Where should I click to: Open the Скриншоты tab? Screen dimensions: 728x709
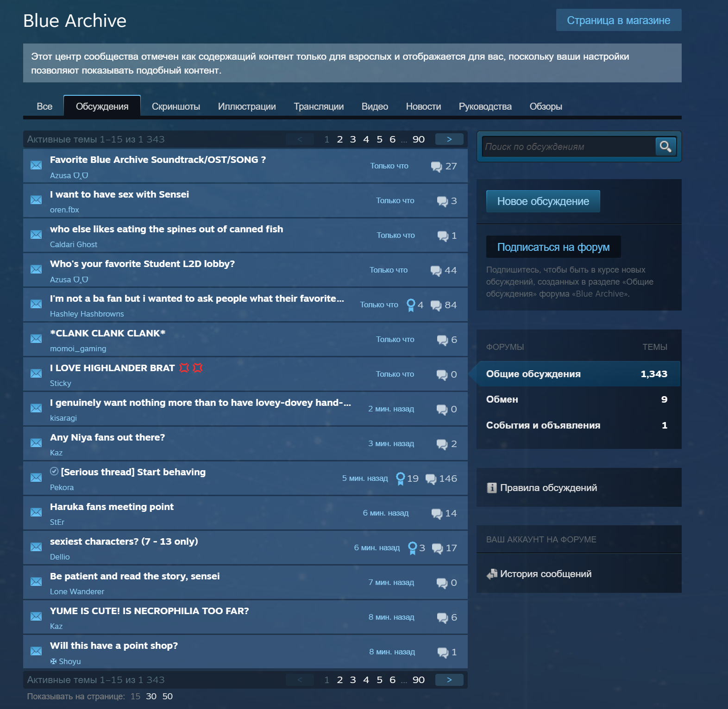(176, 106)
